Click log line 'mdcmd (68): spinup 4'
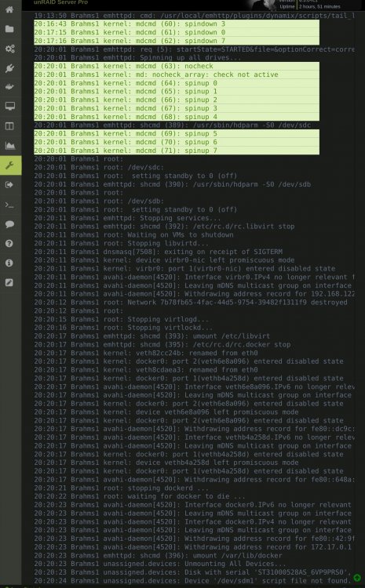The image size is (365, 588). click(x=177, y=117)
